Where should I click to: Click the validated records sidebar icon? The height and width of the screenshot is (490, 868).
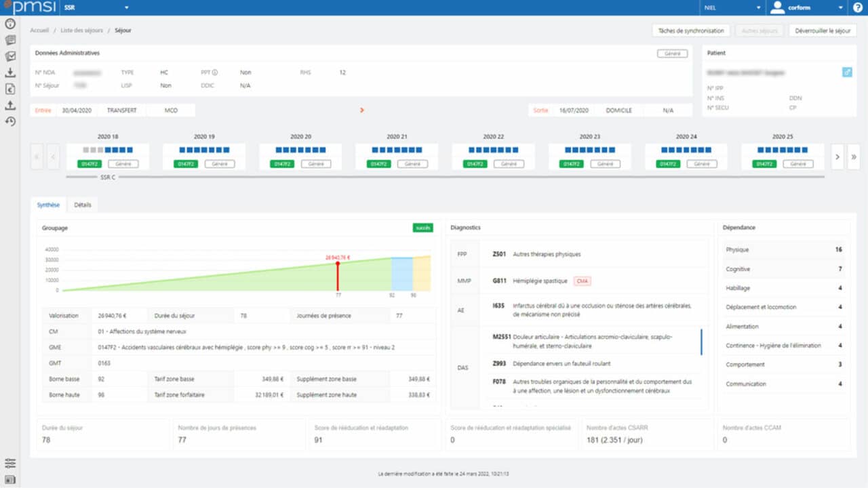(9, 56)
